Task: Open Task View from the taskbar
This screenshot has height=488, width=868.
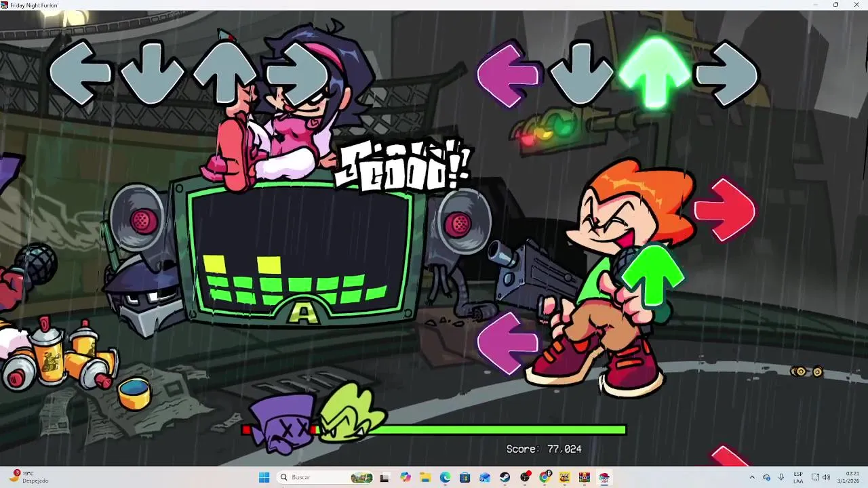Action: pyautogui.click(x=384, y=477)
